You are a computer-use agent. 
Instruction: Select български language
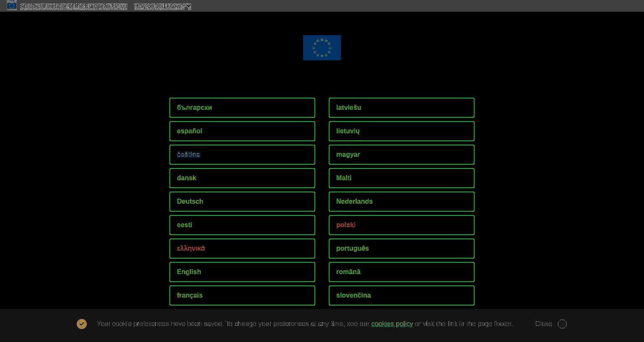[x=242, y=108]
